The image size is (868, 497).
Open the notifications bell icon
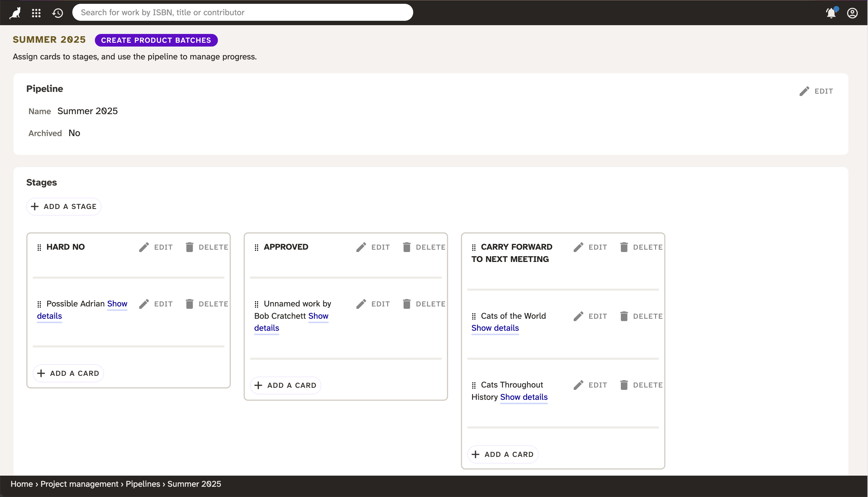pos(831,13)
